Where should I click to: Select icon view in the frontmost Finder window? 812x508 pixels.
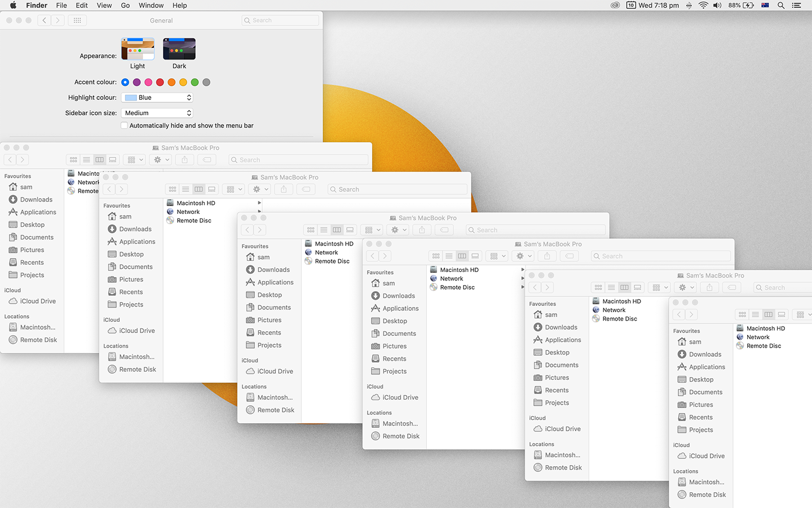coord(742,314)
